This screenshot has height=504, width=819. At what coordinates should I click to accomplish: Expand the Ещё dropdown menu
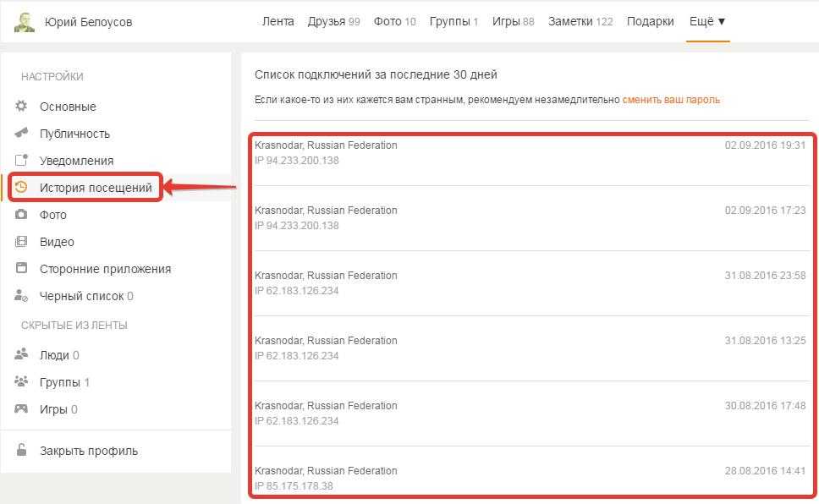[707, 21]
